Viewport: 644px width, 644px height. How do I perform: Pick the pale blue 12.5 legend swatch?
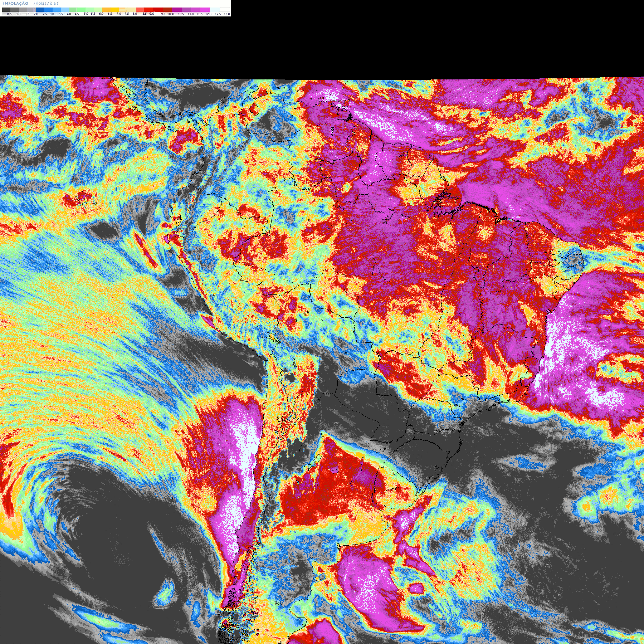pos(215,10)
